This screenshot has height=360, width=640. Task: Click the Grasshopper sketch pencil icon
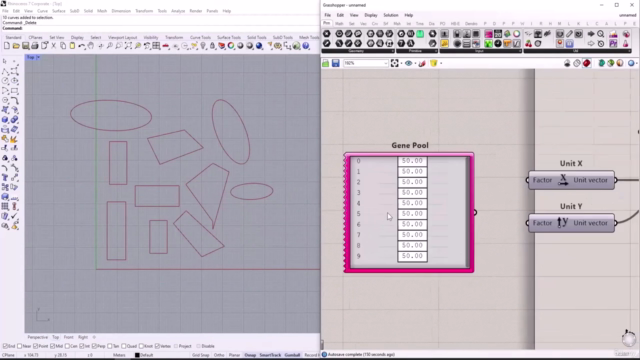pos(422,63)
